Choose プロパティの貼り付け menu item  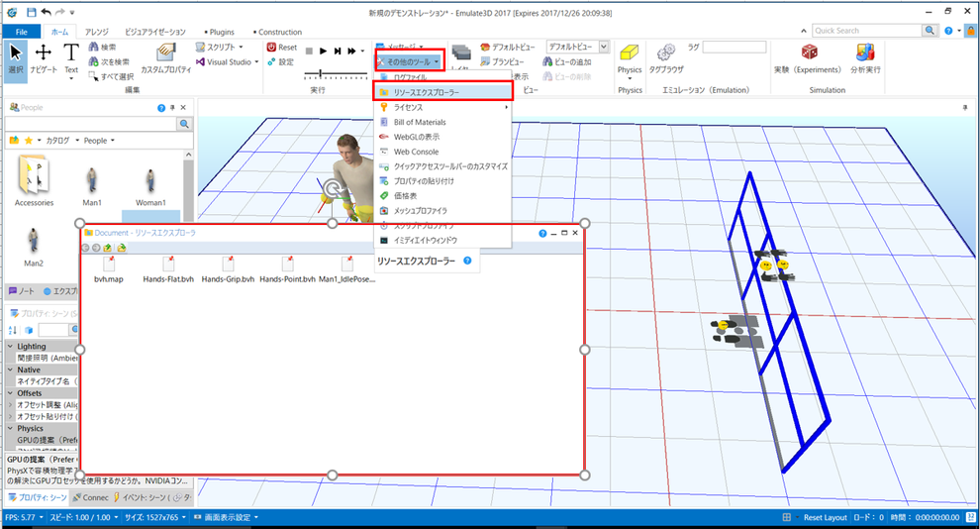[443, 180]
